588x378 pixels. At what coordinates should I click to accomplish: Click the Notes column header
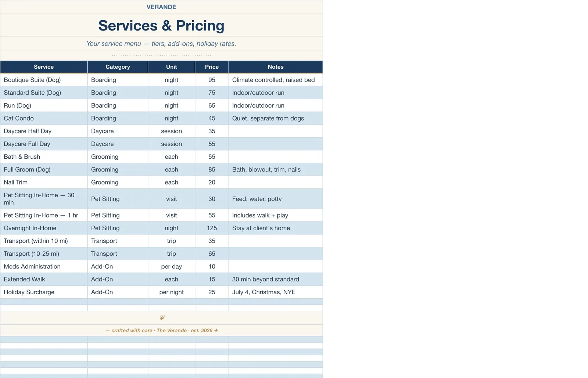[276, 67]
